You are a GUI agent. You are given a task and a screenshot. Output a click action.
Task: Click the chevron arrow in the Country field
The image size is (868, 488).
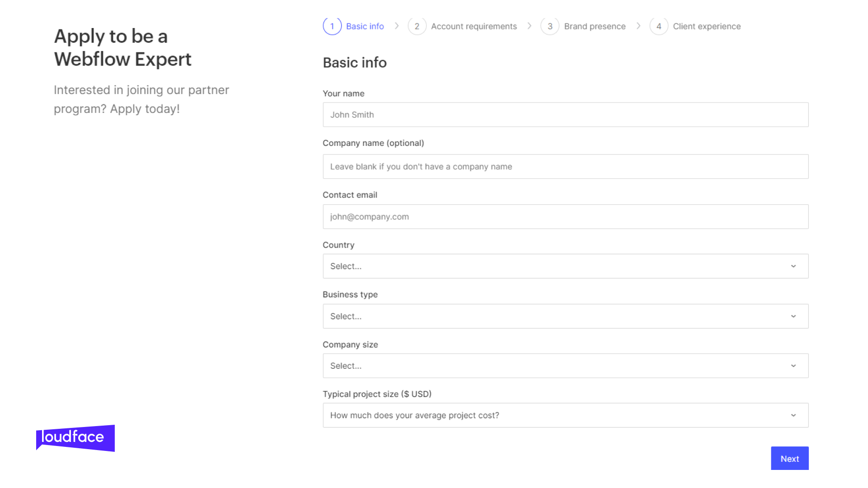[793, 266]
